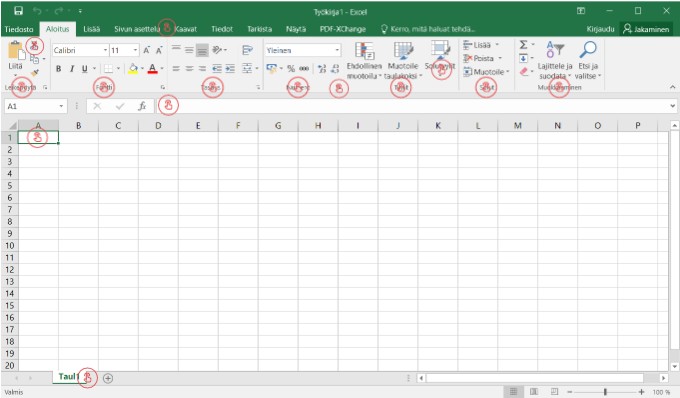The height and width of the screenshot is (398, 680).
Task: Open the Tiedosto menu
Action: 19,29
